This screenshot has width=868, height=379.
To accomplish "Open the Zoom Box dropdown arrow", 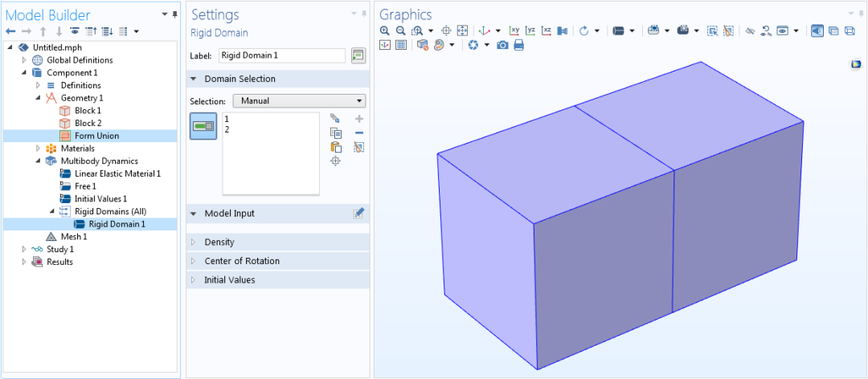I will point(431,31).
